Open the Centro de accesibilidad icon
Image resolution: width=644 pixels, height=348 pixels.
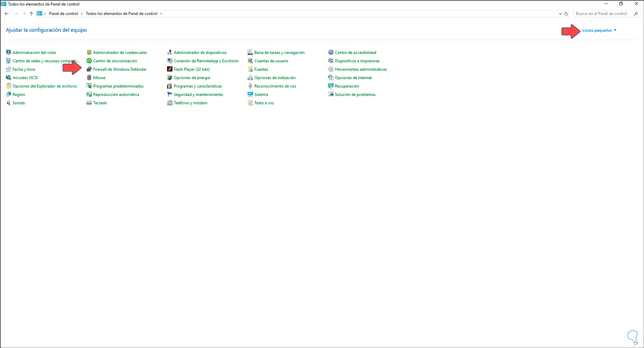(x=331, y=52)
